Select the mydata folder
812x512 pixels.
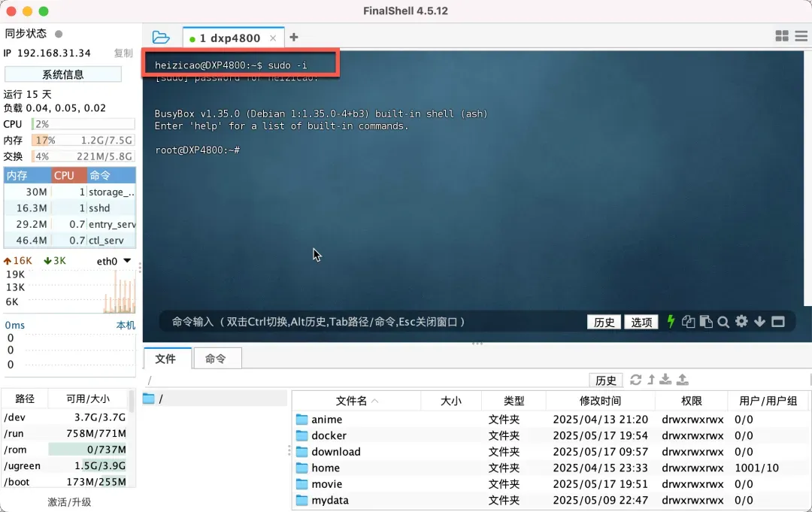pyautogui.click(x=550, y=500)
